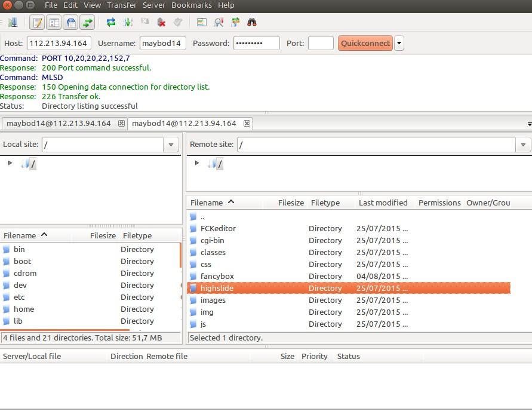The height and width of the screenshot is (411, 532).
Task: Select the local root folder in tree
Action: click(29, 164)
